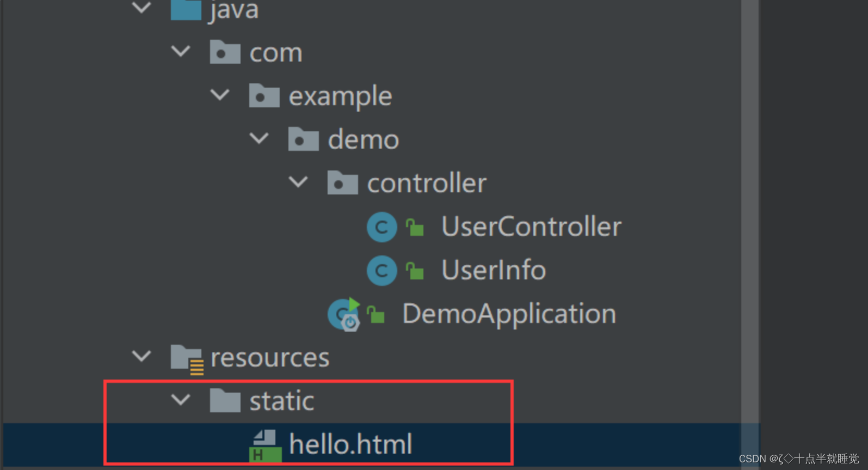The image size is (868, 470).
Task: Click the UserInfo class icon
Action: [x=381, y=270]
